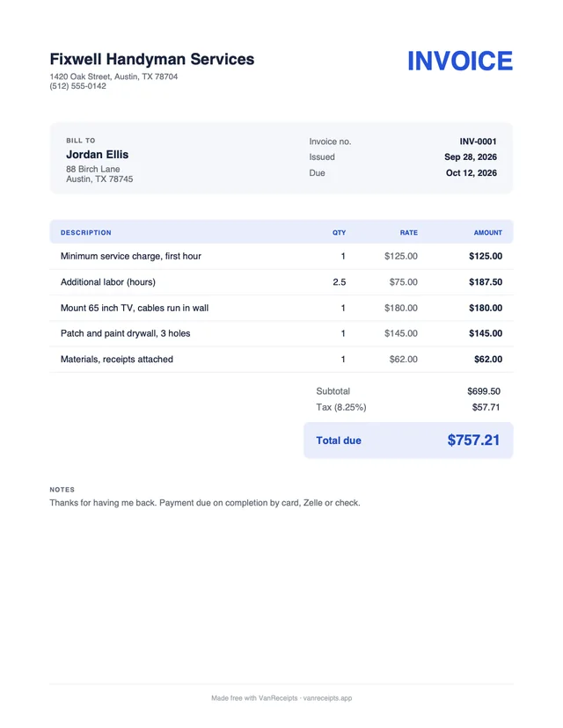Click the bold $145.00 amount
563x728 pixels.
(x=486, y=333)
